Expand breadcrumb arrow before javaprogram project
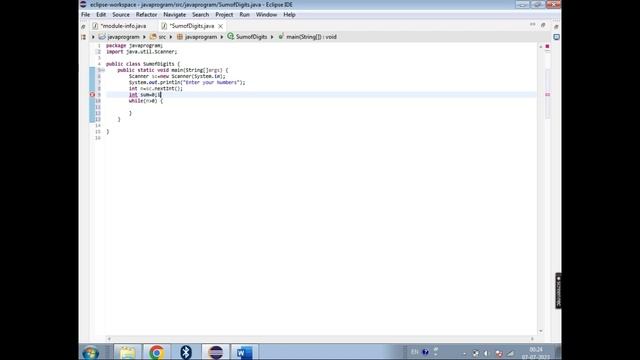Viewport: 640px width, 360px height. coord(93,37)
